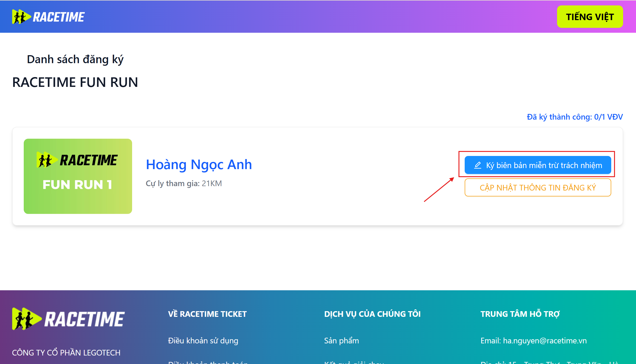This screenshot has width=636, height=364.
Task: Click the 'RACETIME FUN RUN' event title
Action: tap(75, 82)
